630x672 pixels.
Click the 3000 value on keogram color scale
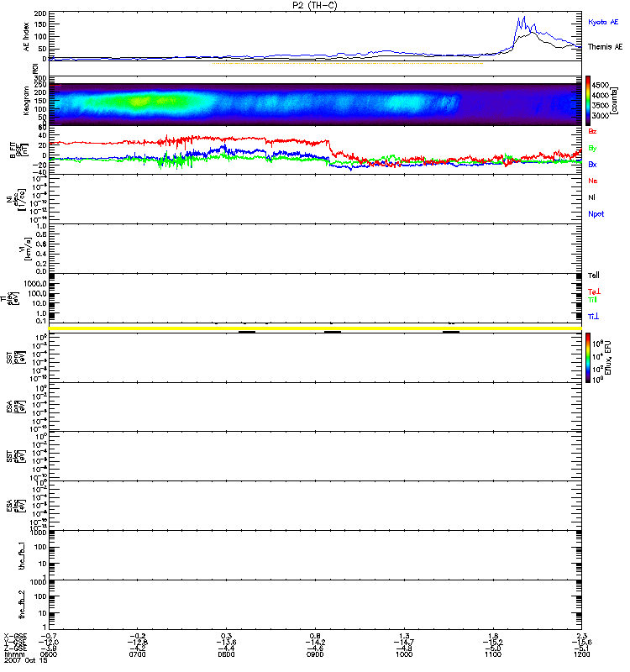click(x=600, y=116)
